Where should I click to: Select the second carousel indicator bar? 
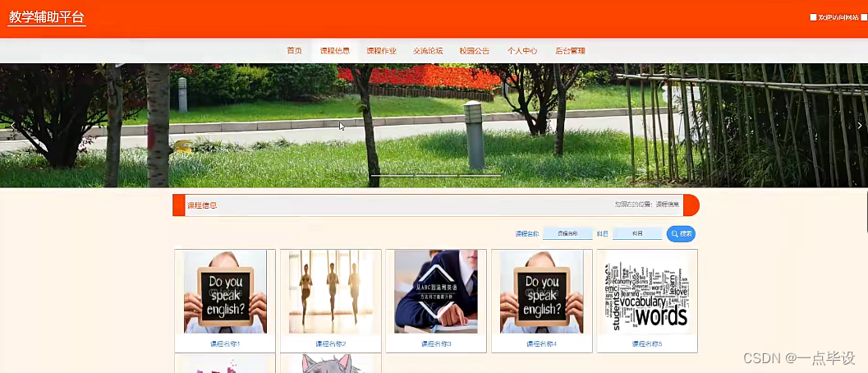[x=436, y=176]
